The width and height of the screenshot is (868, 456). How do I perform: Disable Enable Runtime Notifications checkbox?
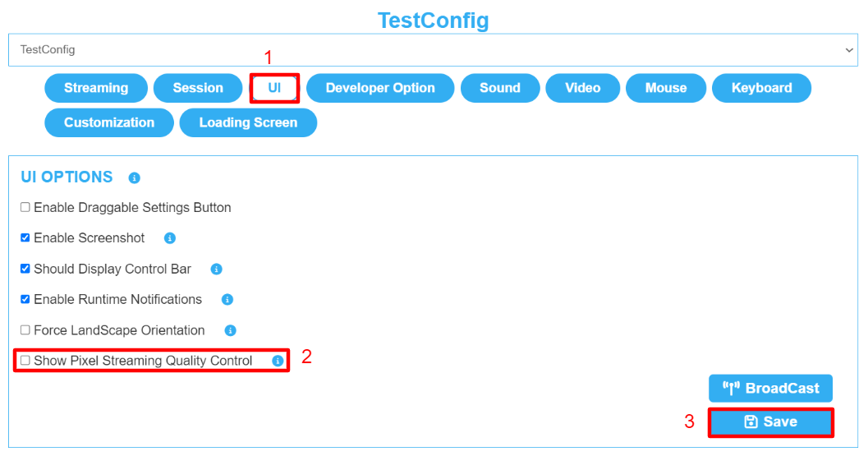[25, 299]
